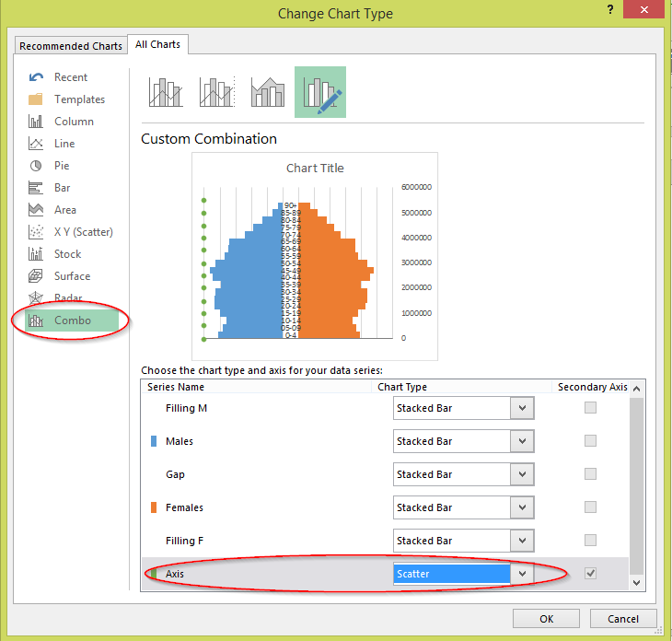Select the Custom Combination subtype icon

point(320,92)
